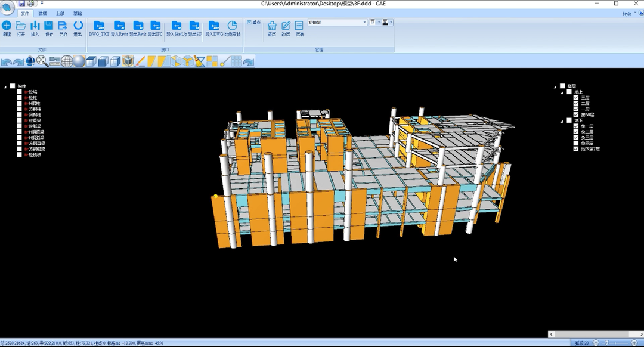Collapse the 构件 component tree
Image resolution: width=644 pixels, height=347 pixels.
tap(5, 86)
